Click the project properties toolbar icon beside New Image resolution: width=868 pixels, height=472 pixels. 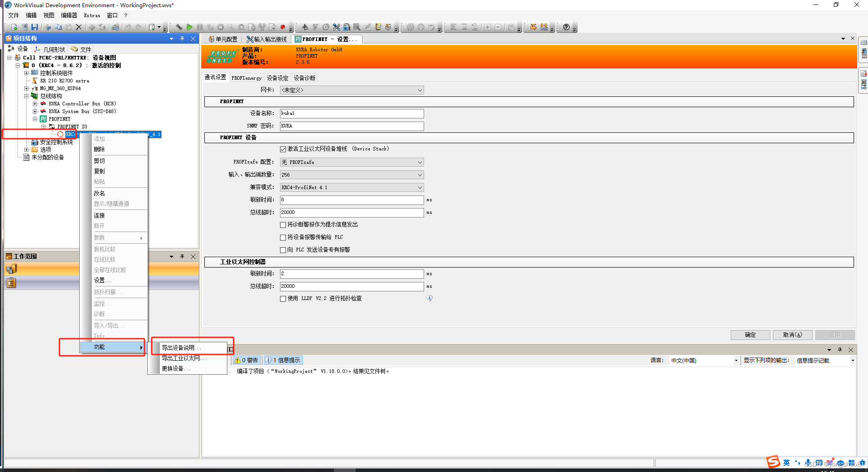pos(24,27)
